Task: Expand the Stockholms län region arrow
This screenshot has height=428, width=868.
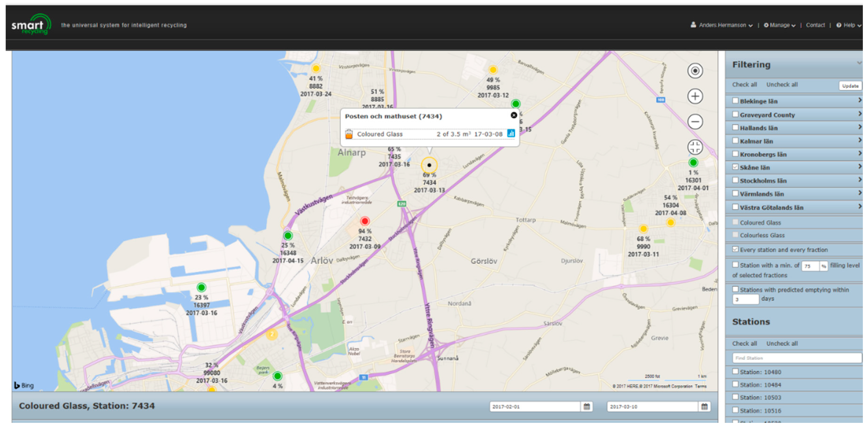Action: (x=860, y=180)
